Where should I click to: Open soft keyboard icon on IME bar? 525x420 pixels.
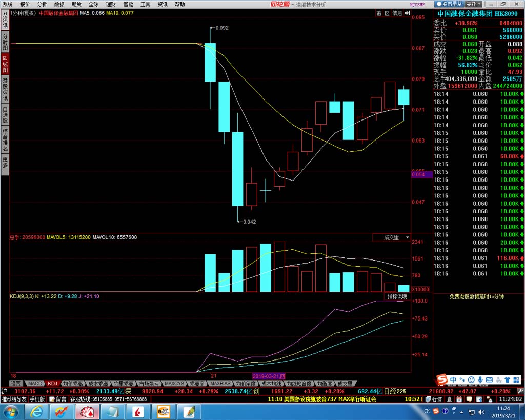pyautogui.click(x=489, y=380)
